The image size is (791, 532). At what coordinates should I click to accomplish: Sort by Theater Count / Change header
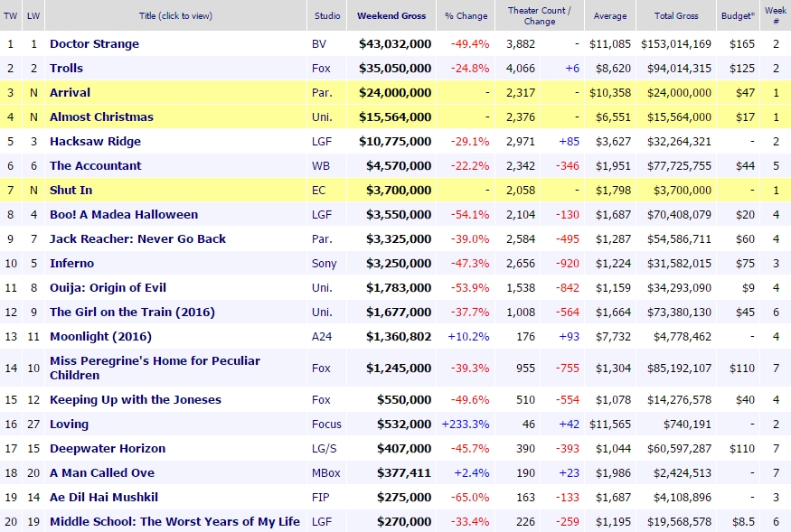[x=540, y=15]
